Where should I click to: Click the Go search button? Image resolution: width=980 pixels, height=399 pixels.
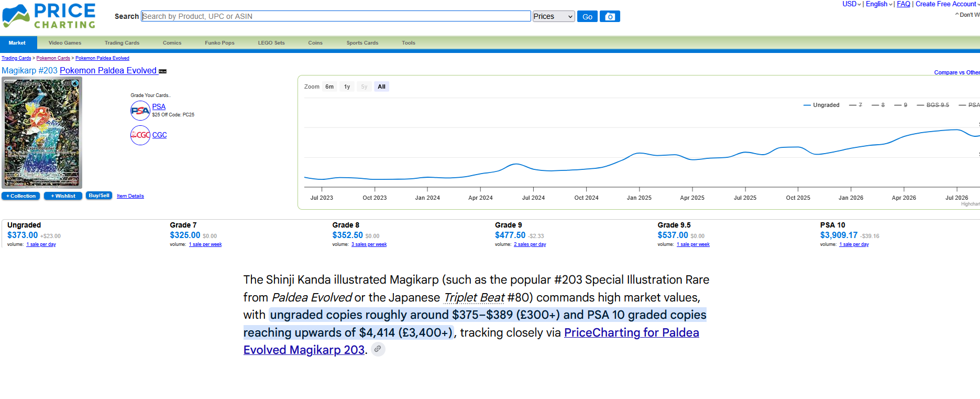587,17
